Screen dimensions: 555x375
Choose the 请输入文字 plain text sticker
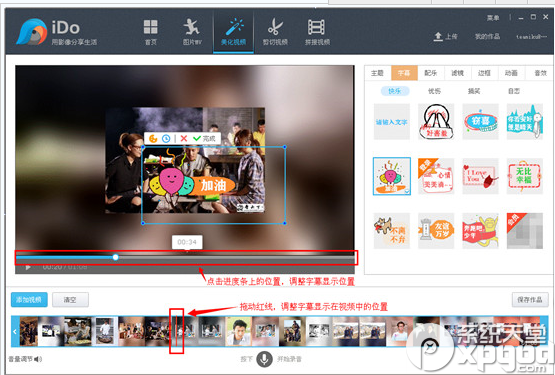point(392,121)
